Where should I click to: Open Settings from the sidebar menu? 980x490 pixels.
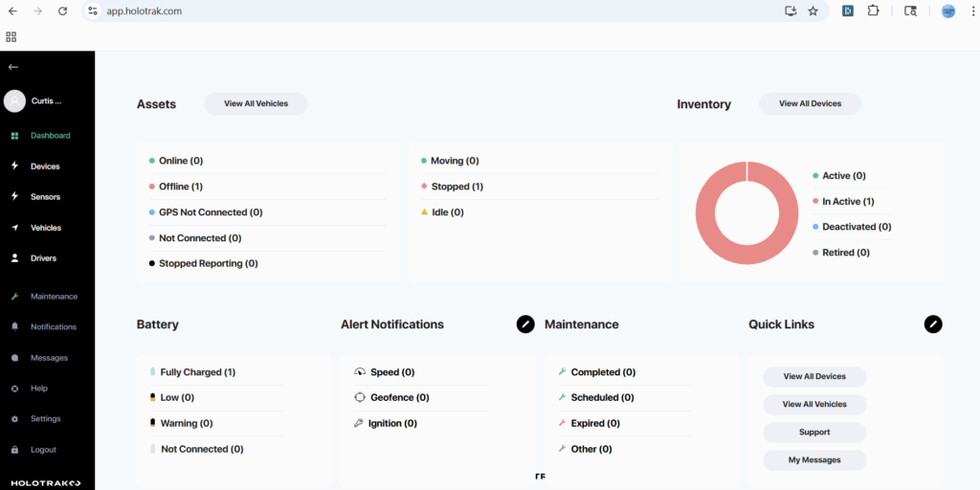[x=48, y=419]
